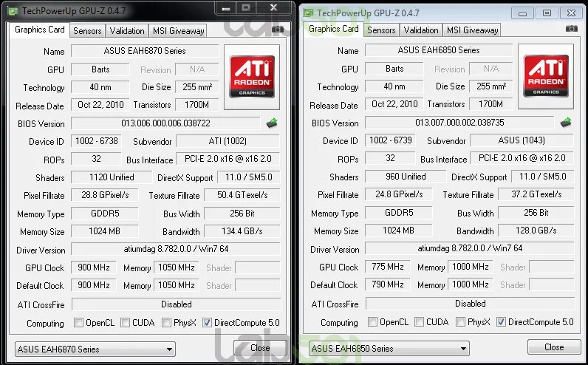Image resolution: width=588 pixels, height=365 pixels.
Task: Click GPU Clock memory value 1050 MHz
Action: [x=177, y=267]
